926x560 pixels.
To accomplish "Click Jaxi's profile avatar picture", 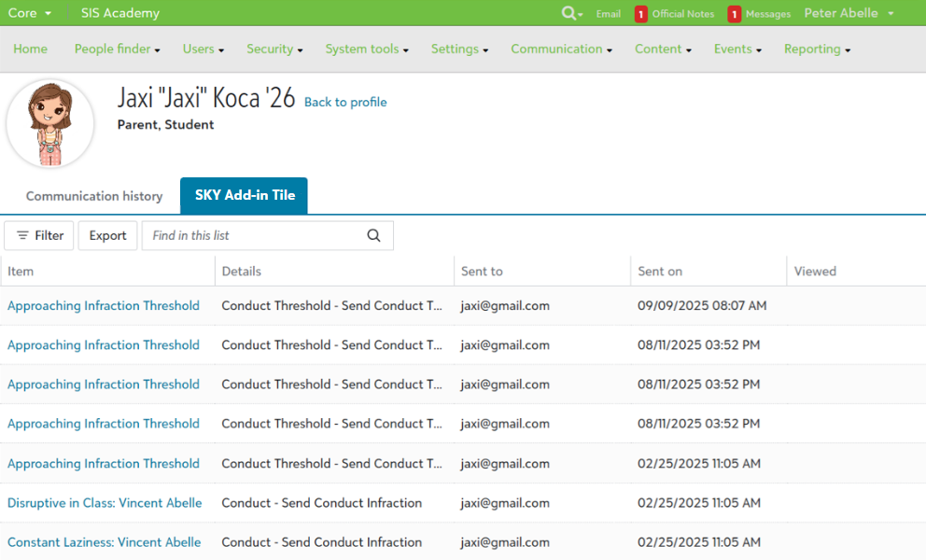I will pyautogui.click(x=50, y=122).
